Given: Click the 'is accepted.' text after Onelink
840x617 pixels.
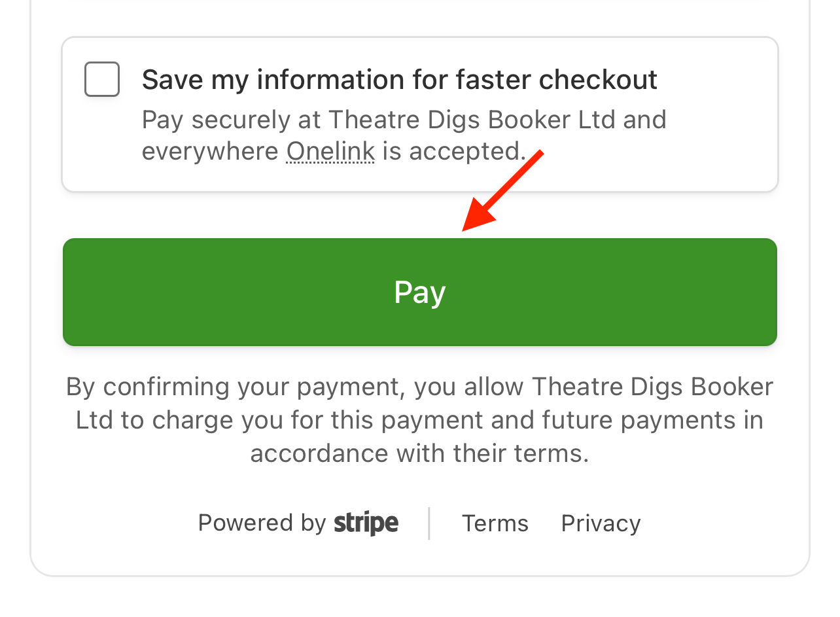Looking at the screenshot, I should [x=455, y=151].
